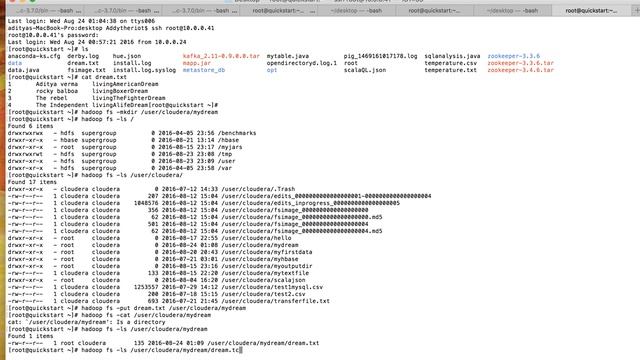Screen dimensions: 640x360
Task: Select the zookeeper-3.3.6 directory name
Action: tap(513, 56)
